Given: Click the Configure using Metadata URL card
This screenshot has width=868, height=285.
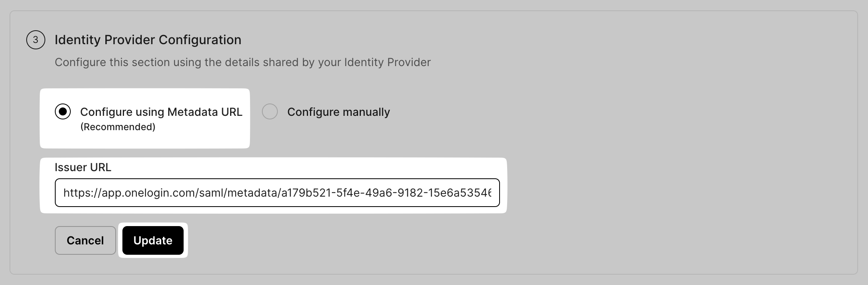Looking at the screenshot, I should [145, 118].
